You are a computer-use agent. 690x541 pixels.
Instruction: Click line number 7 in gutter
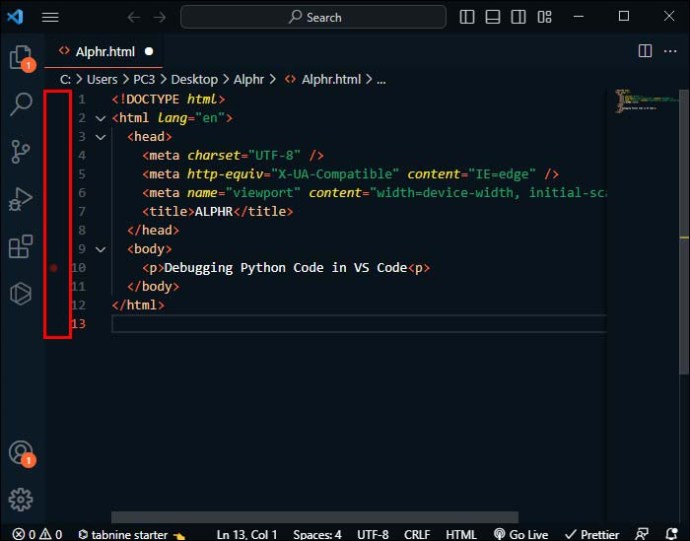(x=82, y=212)
